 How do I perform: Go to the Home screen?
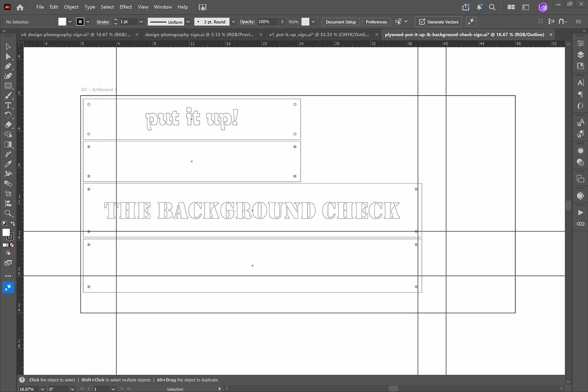(20, 7)
